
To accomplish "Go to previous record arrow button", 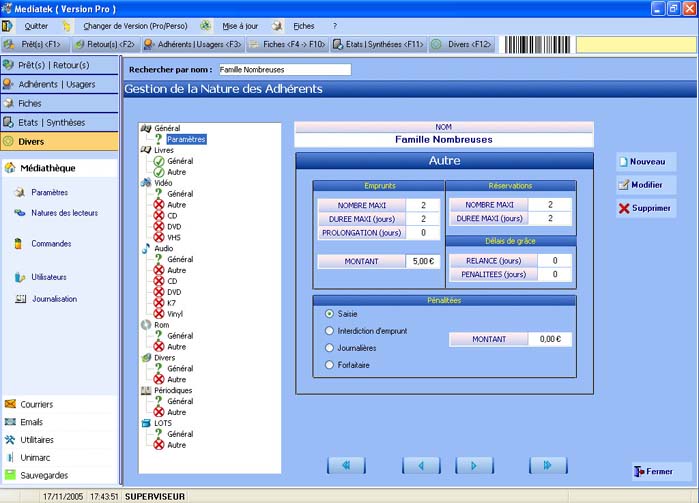I will pyautogui.click(x=421, y=466).
